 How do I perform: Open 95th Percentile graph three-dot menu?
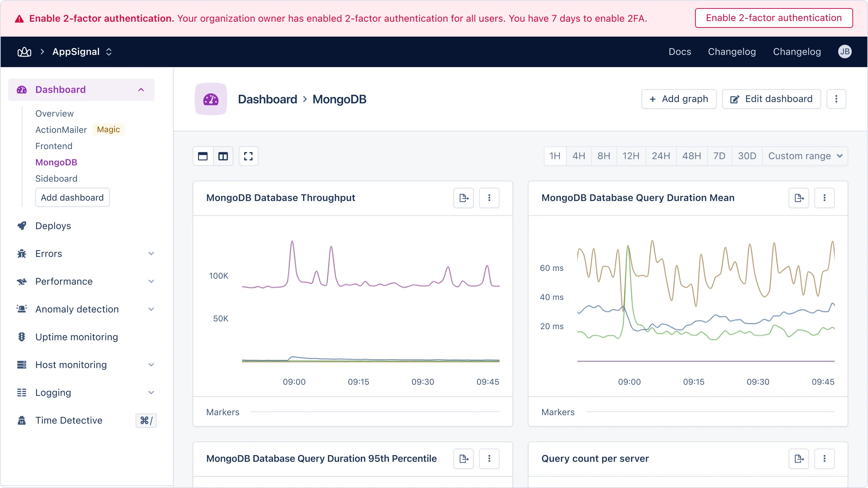click(x=489, y=459)
